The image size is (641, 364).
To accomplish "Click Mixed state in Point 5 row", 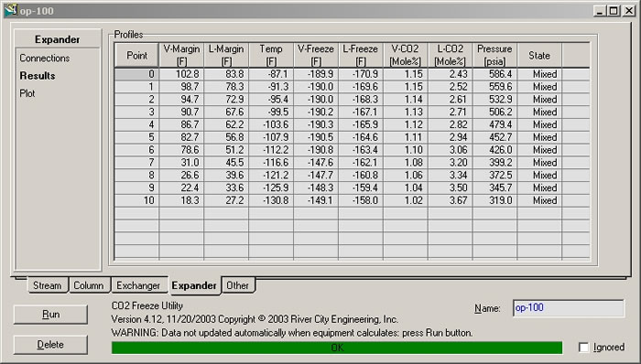I will click(539, 137).
